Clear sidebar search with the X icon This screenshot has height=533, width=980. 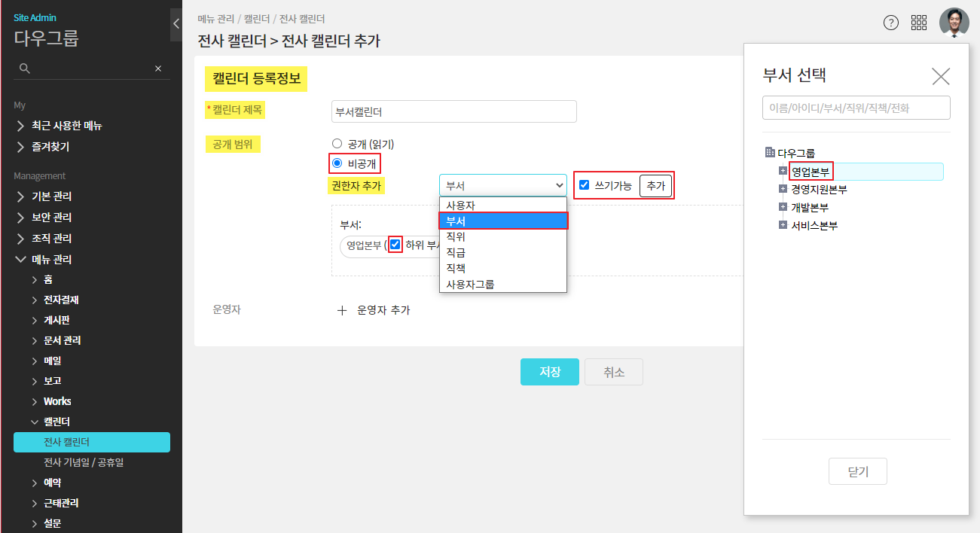click(x=158, y=69)
